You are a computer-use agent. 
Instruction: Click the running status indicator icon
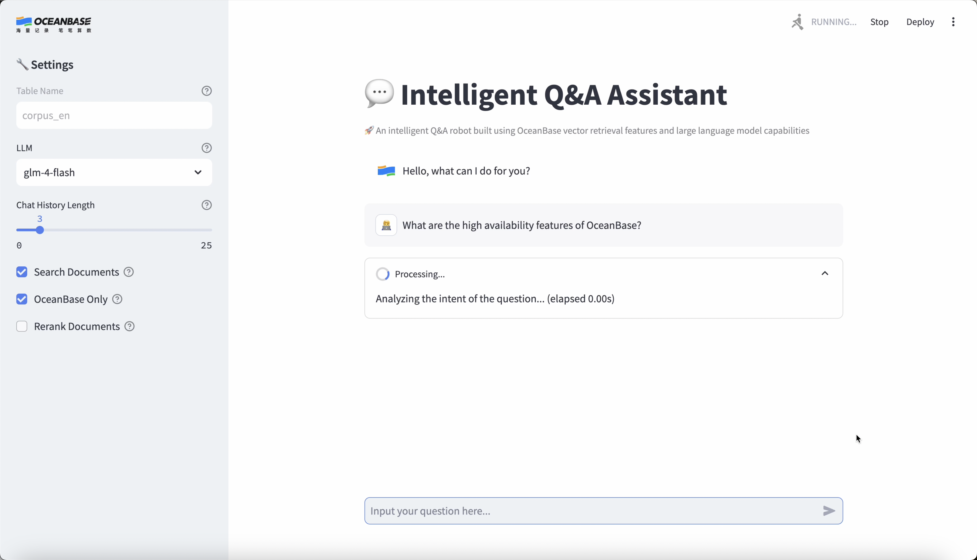(798, 22)
